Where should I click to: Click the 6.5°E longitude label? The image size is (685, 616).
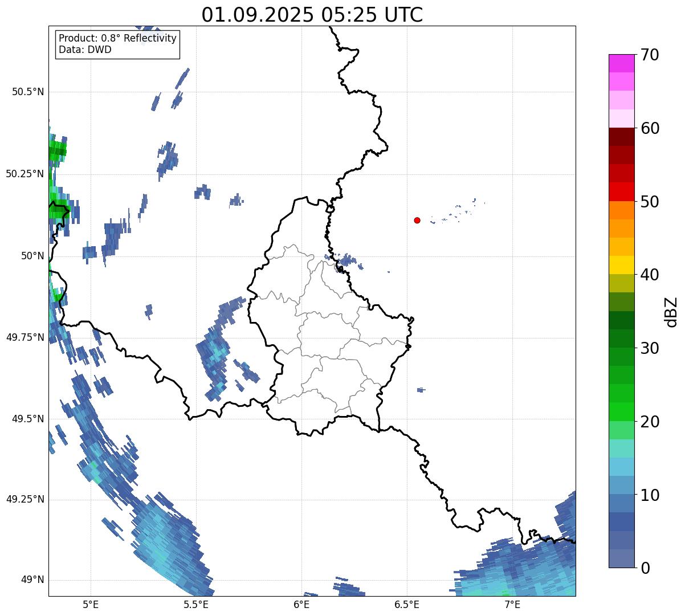(407, 605)
